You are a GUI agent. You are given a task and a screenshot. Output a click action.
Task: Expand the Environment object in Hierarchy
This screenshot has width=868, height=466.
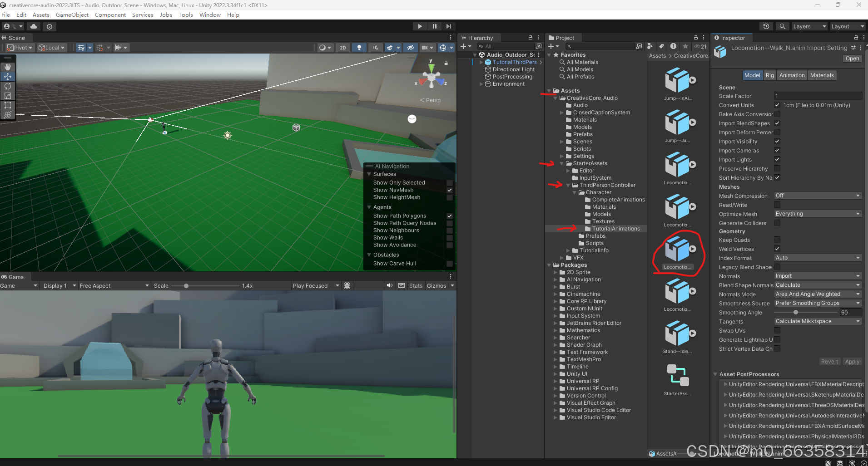point(481,84)
